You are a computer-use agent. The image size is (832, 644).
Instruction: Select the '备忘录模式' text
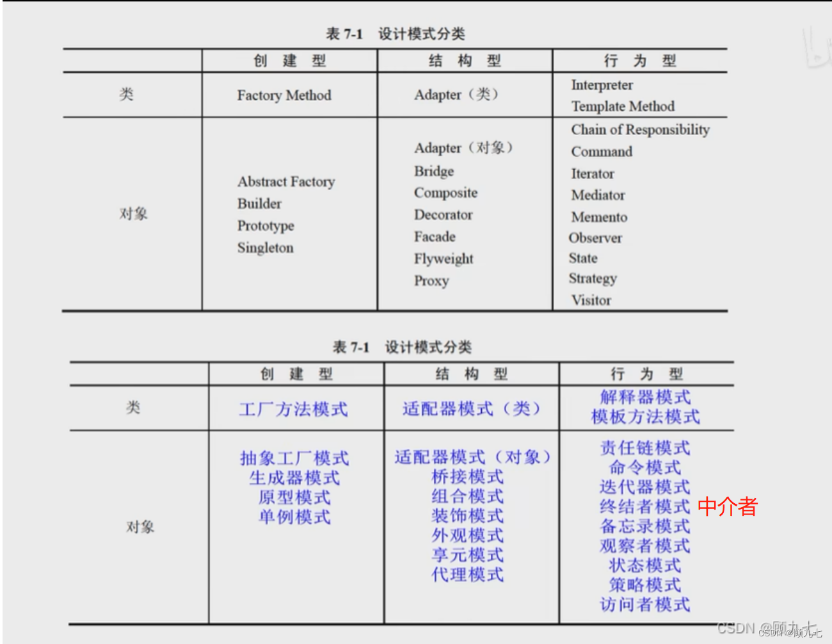(x=646, y=526)
